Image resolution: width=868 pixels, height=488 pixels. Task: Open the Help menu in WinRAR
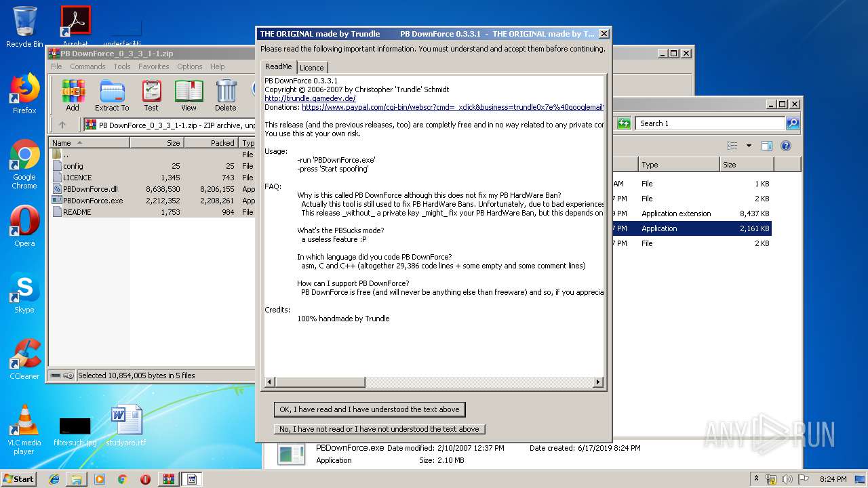click(x=217, y=66)
